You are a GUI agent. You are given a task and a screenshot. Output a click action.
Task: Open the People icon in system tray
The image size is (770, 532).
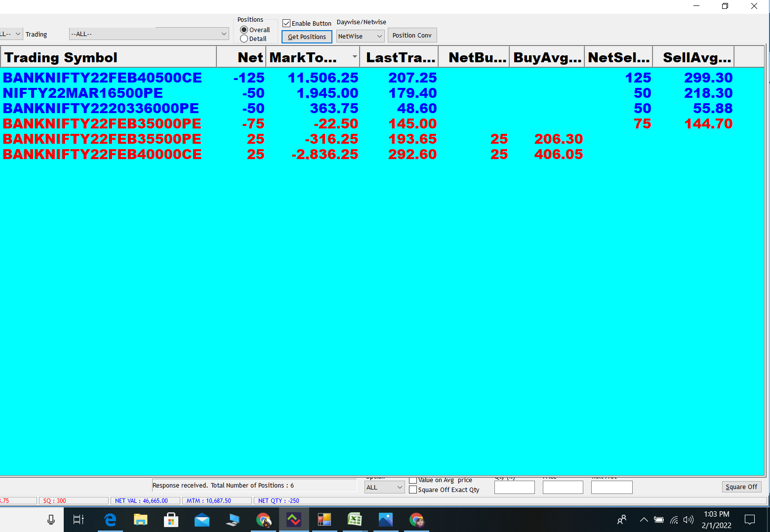tap(622, 520)
